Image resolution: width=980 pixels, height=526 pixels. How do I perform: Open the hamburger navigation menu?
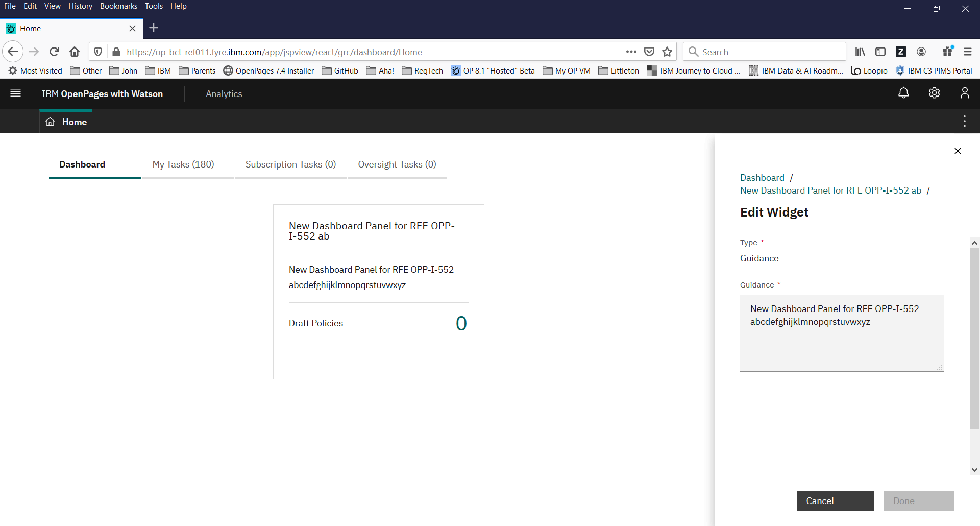click(15, 93)
